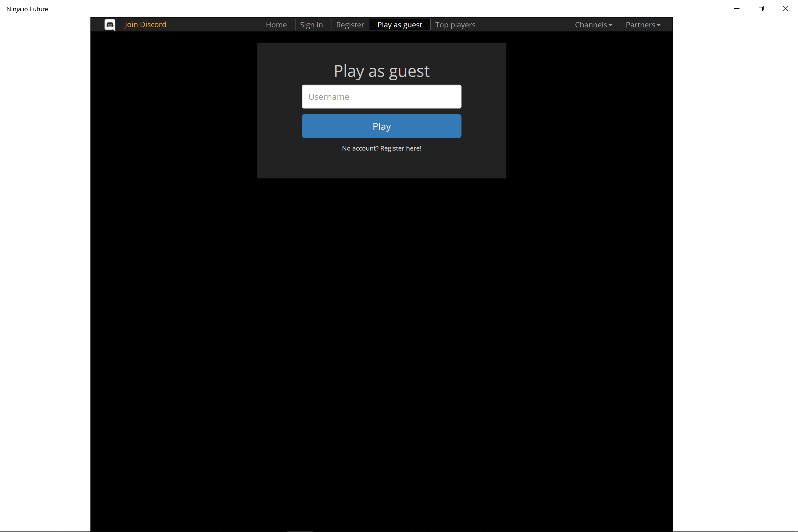
Task: Go to the Home page
Action: [276, 25]
